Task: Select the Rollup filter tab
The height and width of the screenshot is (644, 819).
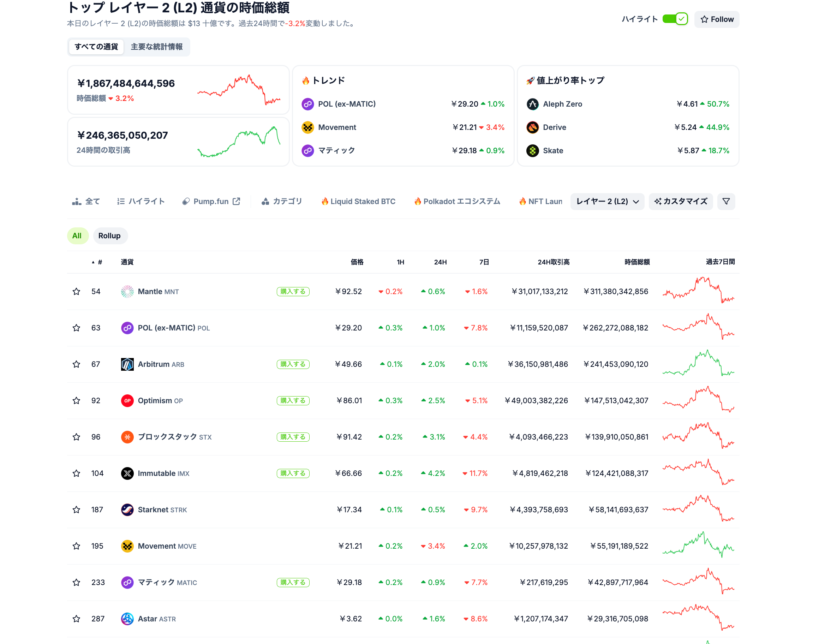Action: pos(109,235)
